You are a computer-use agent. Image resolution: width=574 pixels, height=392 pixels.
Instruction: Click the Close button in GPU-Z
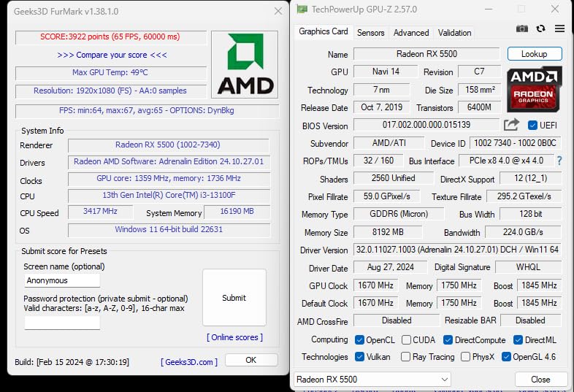540,379
